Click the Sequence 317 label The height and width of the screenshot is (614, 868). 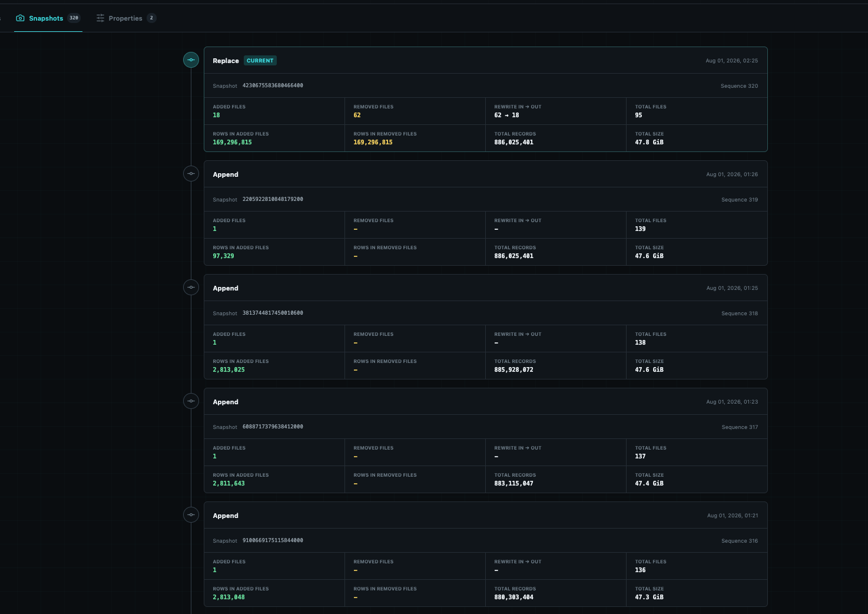tap(740, 427)
